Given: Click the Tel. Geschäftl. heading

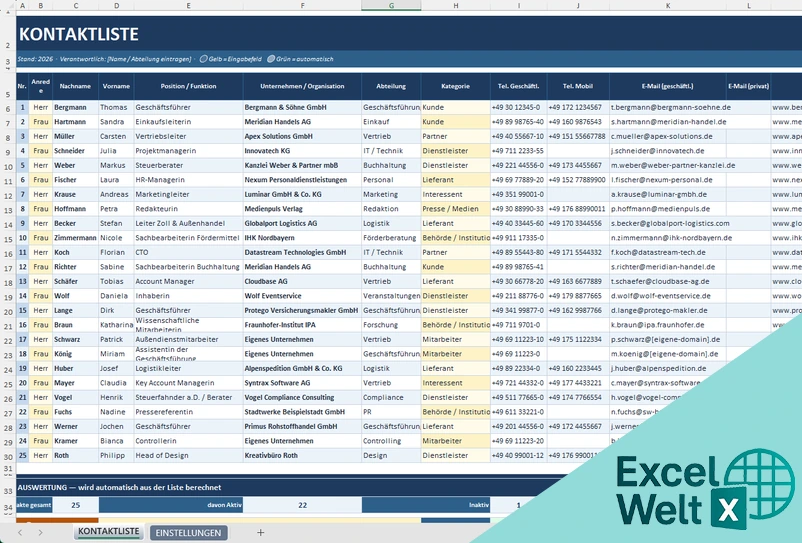Looking at the screenshot, I should [x=519, y=86].
